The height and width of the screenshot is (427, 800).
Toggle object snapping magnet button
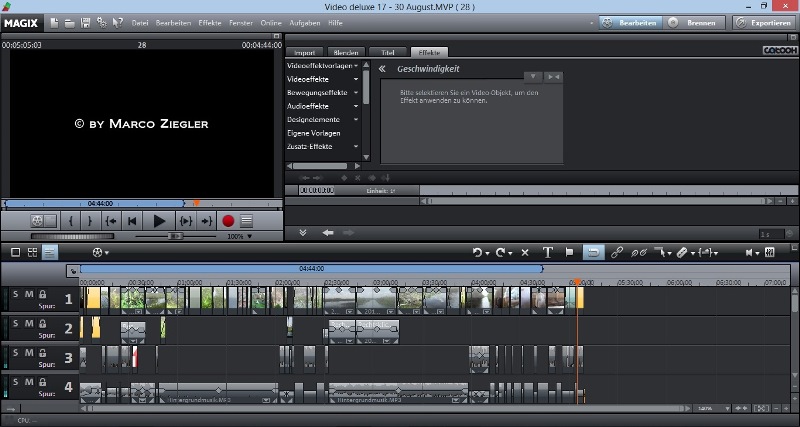click(593, 252)
